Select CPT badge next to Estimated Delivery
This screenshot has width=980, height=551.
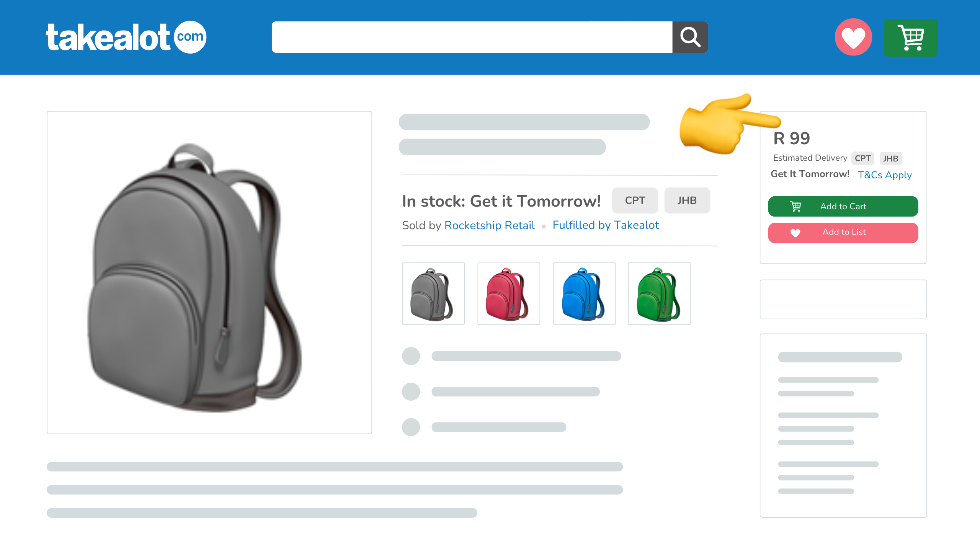pos(863,158)
